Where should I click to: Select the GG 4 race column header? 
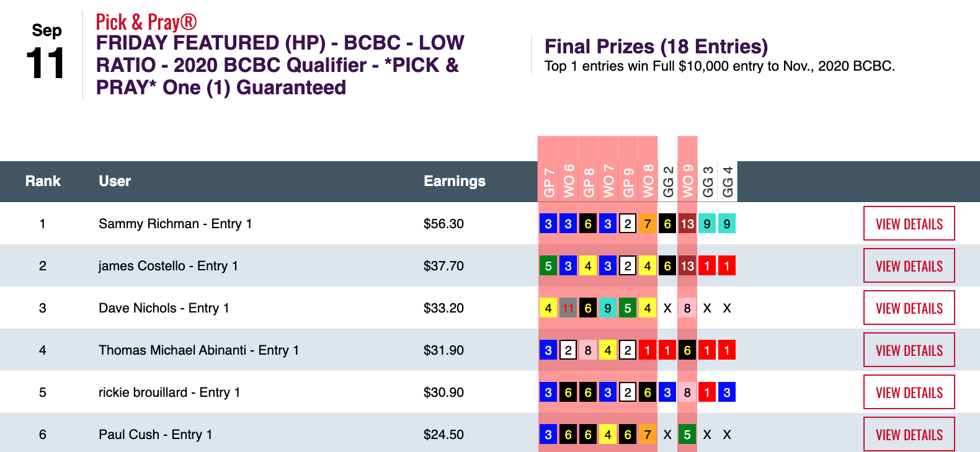[727, 182]
